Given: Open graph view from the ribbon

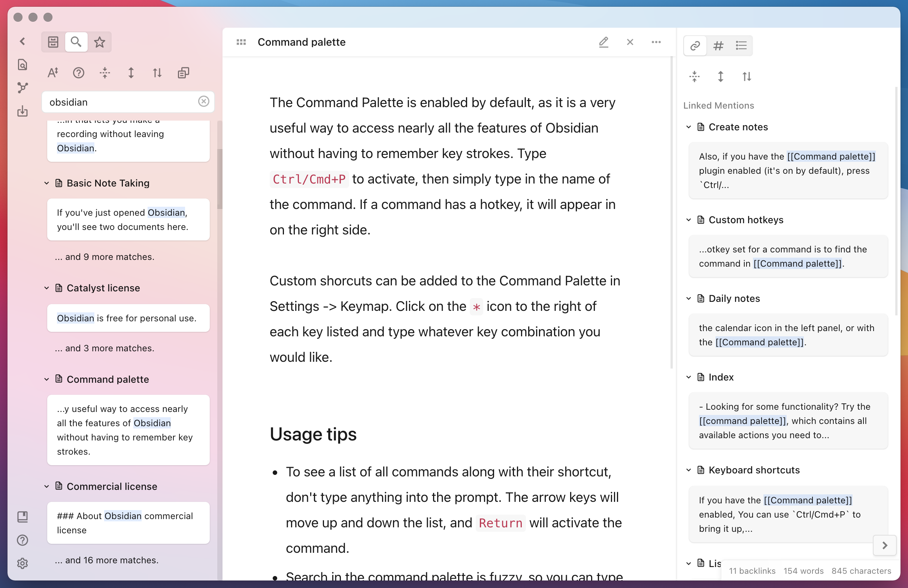Looking at the screenshot, I should (x=22, y=88).
